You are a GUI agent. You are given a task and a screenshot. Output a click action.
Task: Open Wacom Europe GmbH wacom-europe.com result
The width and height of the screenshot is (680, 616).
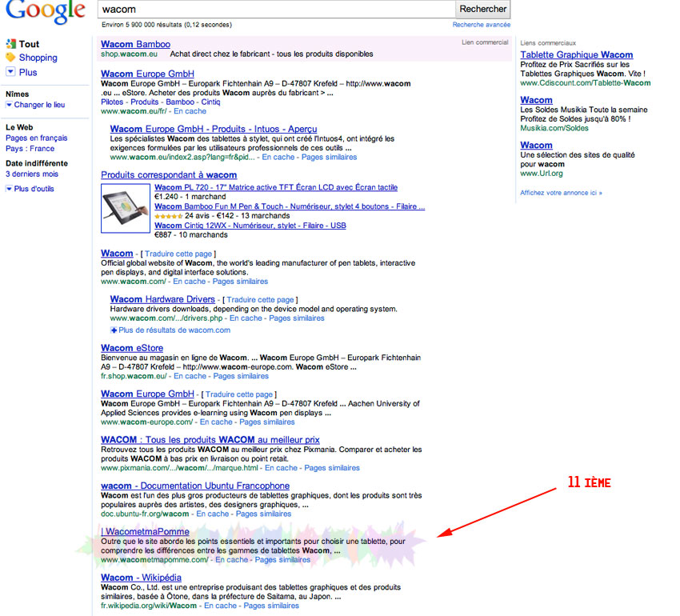click(x=147, y=394)
